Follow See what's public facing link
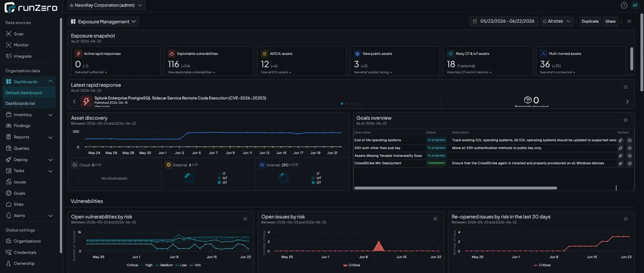 pos(373,72)
